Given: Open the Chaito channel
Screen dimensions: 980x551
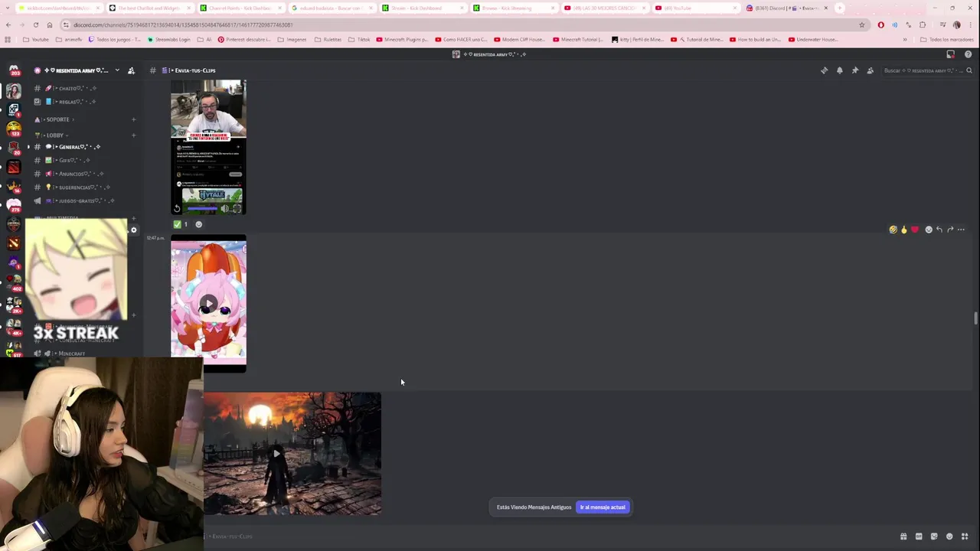Looking at the screenshot, I should pos(73,88).
